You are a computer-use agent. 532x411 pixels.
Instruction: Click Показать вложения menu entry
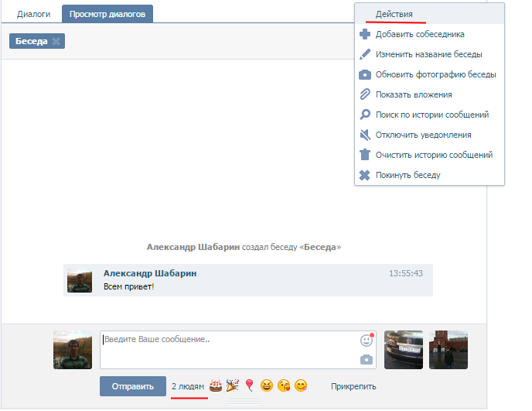point(414,94)
